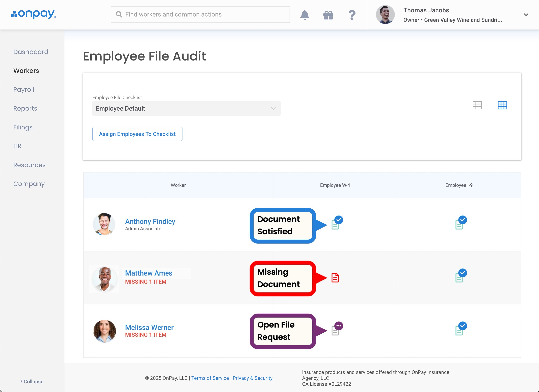Click Assign Employees To Checklist button
539x392 pixels.
coord(137,134)
